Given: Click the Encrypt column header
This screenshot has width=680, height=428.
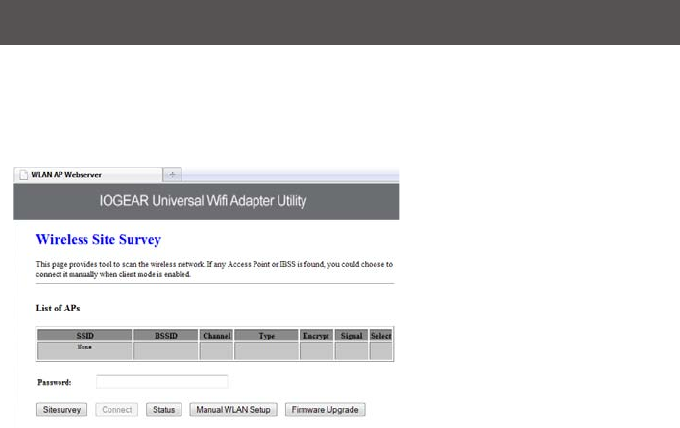Looking at the screenshot, I should (x=316, y=335).
